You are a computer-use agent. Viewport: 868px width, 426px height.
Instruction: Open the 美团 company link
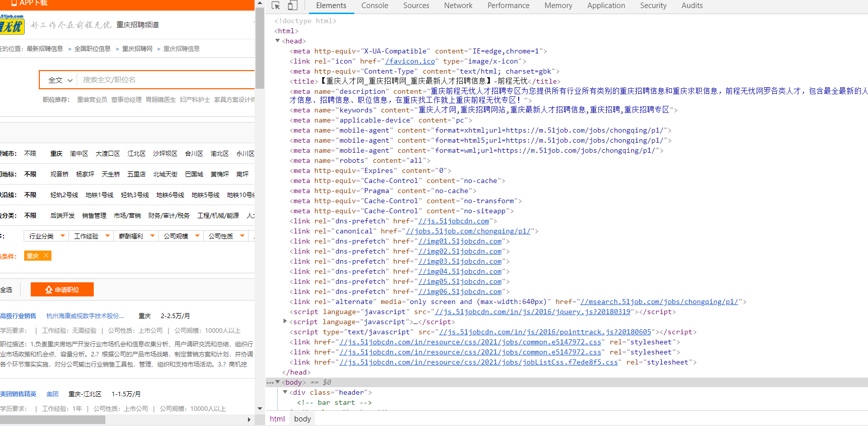52,394
